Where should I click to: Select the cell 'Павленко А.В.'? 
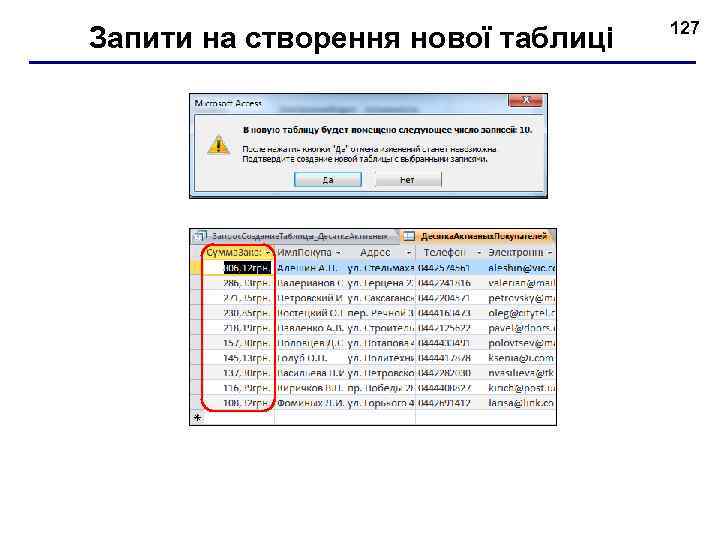(310, 328)
